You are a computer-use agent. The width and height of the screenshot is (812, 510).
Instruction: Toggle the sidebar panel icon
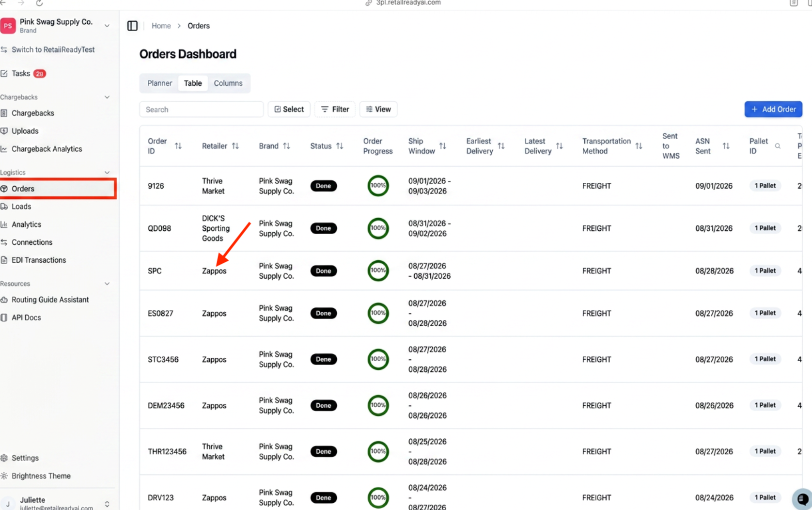coord(132,26)
